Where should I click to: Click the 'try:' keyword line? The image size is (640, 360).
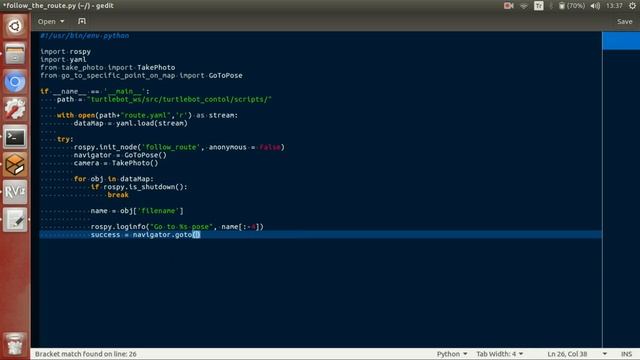65,139
